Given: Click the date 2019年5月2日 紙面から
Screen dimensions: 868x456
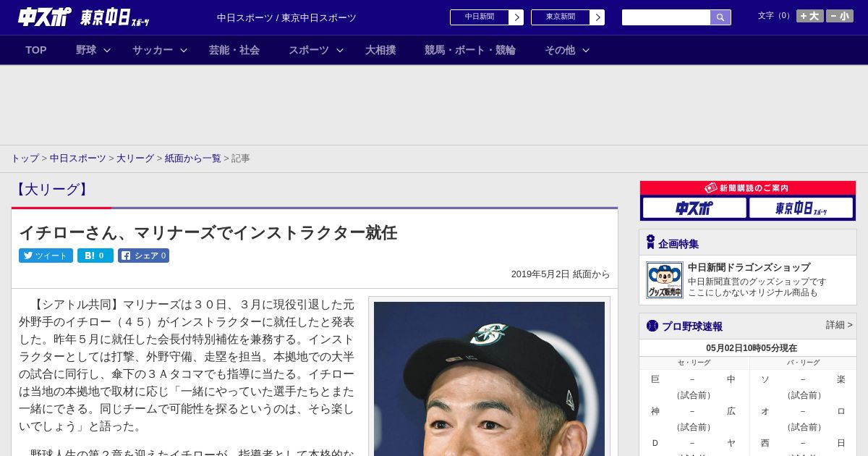Looking at the screenshot, I should pyautogui.click(x=561, y=274).
